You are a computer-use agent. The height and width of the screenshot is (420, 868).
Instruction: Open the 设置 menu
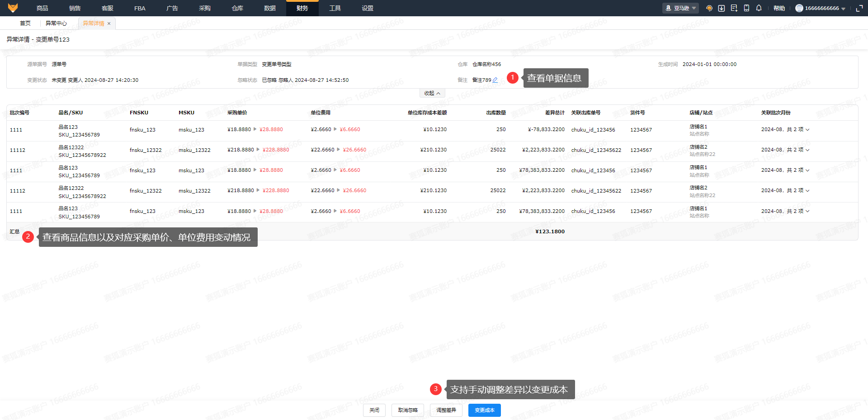point(368,8)
